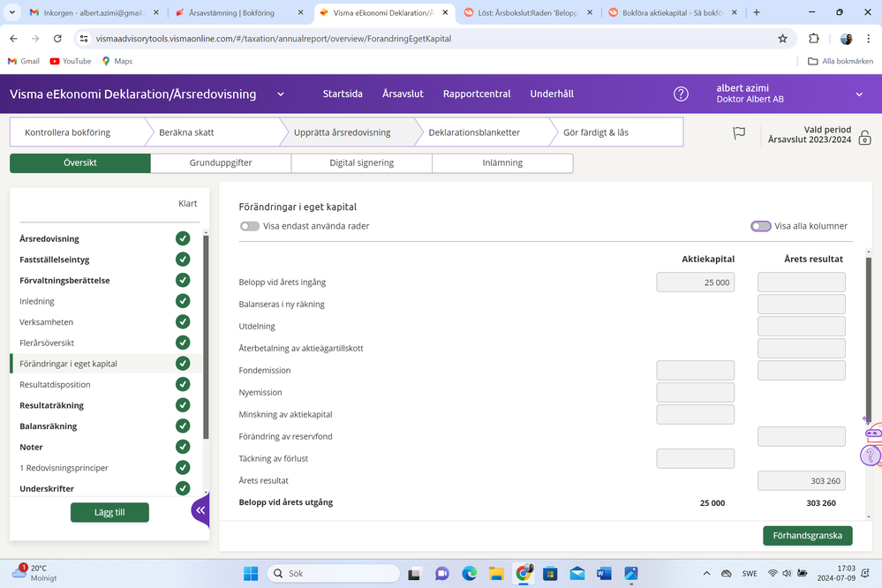Open Word from the taskbar
882x588 pixels.
(604, 573)
